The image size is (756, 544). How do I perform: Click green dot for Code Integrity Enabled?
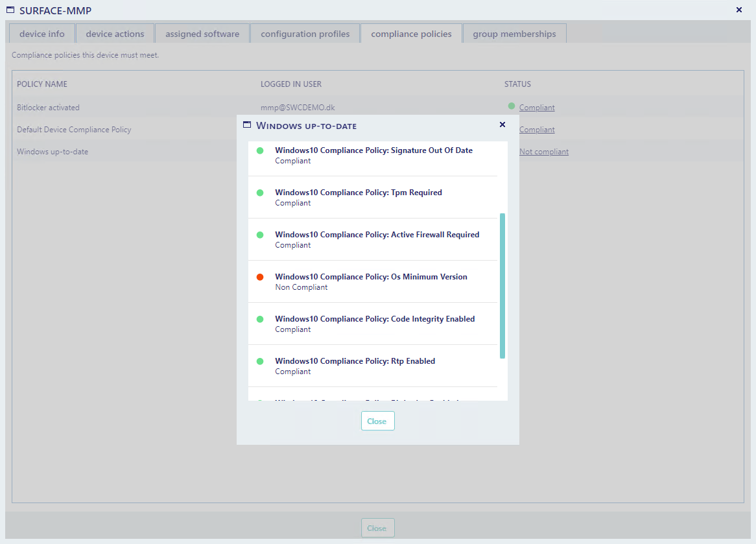coord(260,319)
